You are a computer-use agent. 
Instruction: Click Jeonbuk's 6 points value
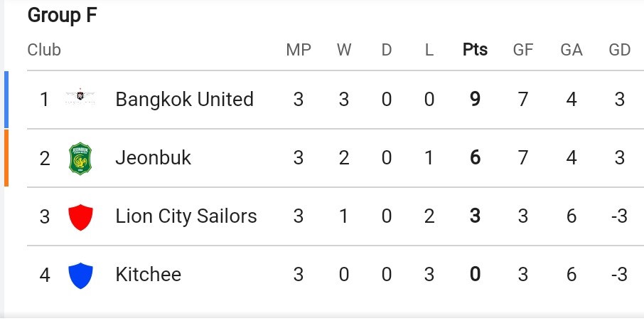point(476,158)
